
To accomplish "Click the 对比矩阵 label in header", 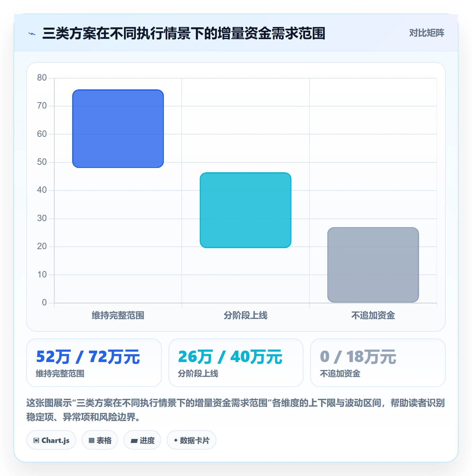I will click(x=426, y=33).
